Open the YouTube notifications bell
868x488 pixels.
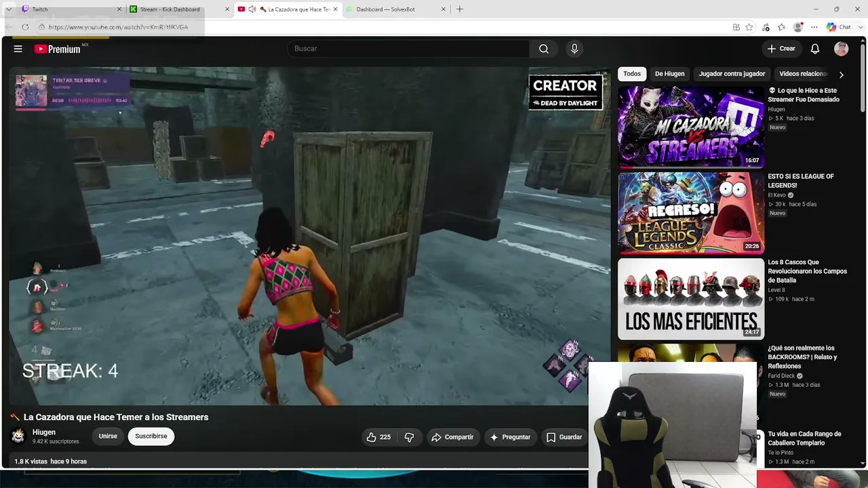click(x=815, y=49)
